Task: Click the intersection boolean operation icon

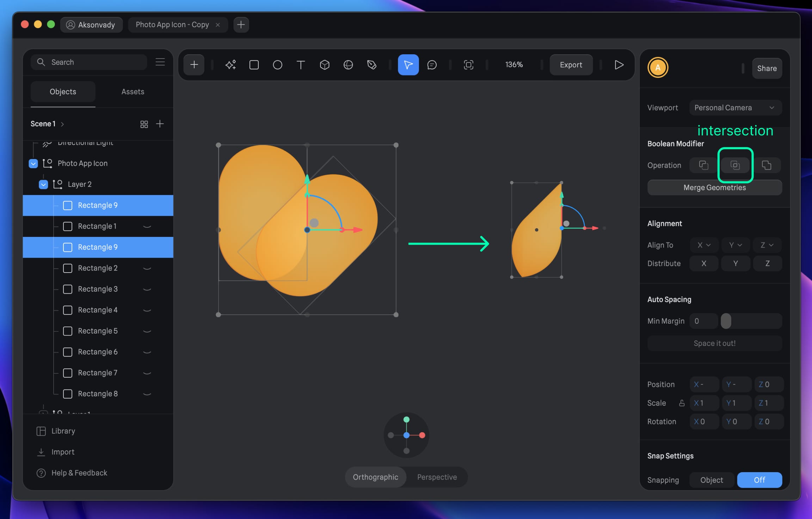Action: 735,165
